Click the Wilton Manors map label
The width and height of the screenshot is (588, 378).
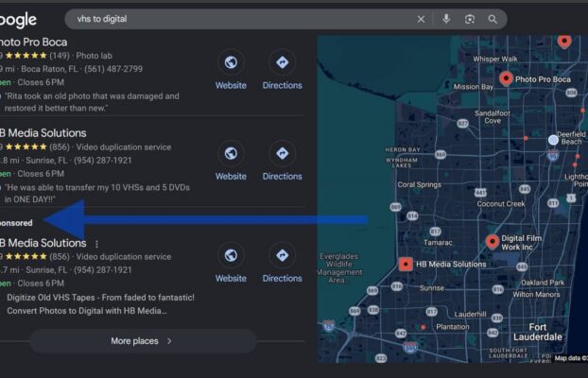[536, 295]
